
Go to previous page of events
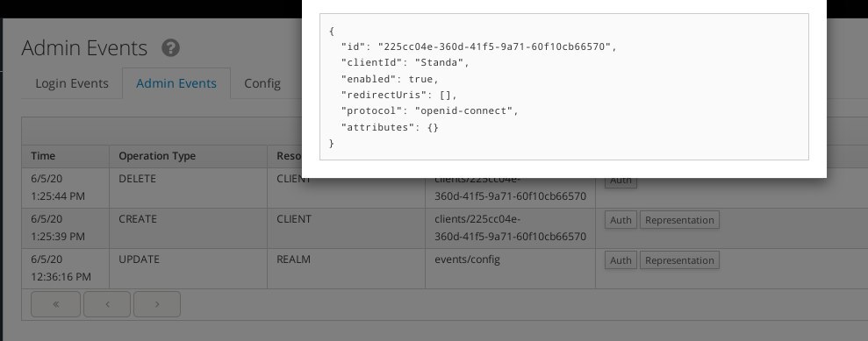click(x=107, y=304)
